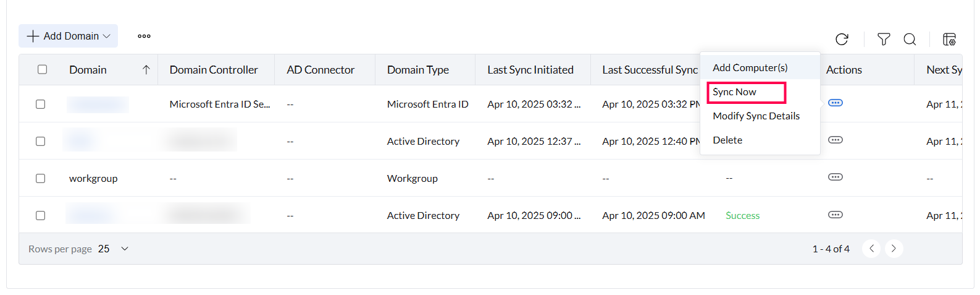Viewport: 980px width, 295px height.
Task: Select Modify Sync Details menu entry
Action: pos(756,116)
